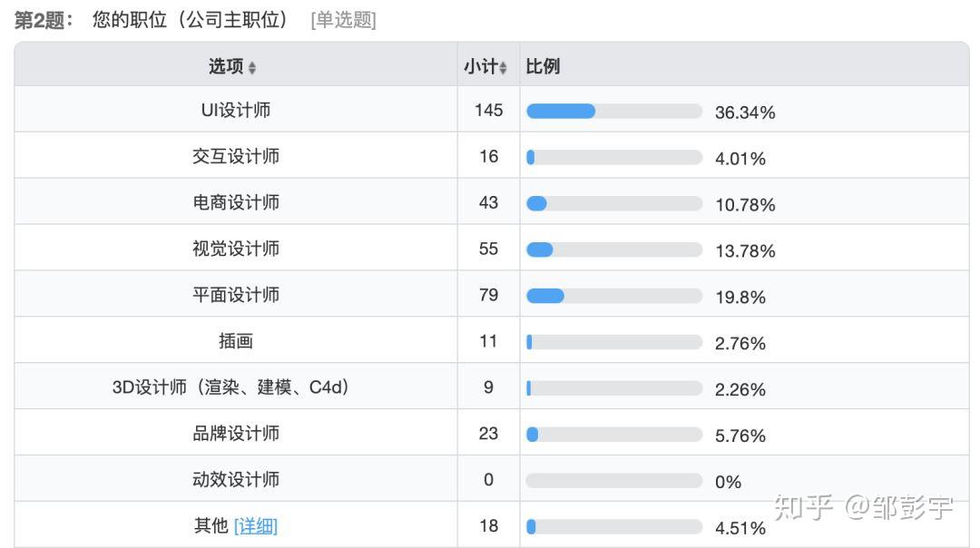Select the 比例 column header
The width and height of the screenshot is (980, 548).
click(x=543, y=66)
